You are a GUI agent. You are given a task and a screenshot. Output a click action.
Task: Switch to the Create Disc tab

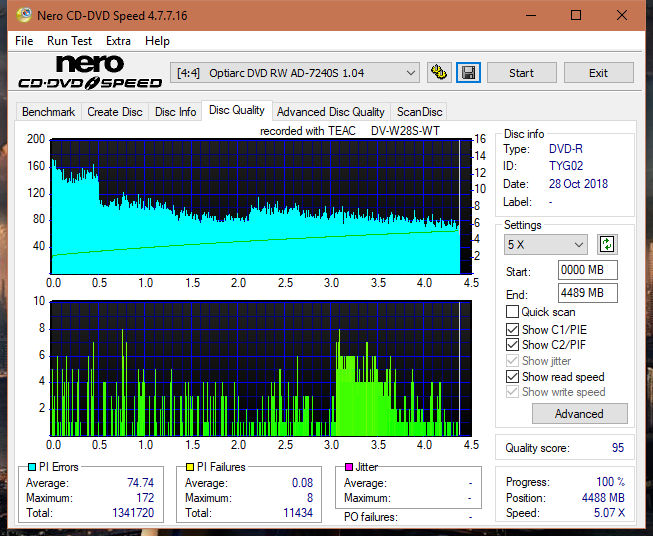[115, 112]
